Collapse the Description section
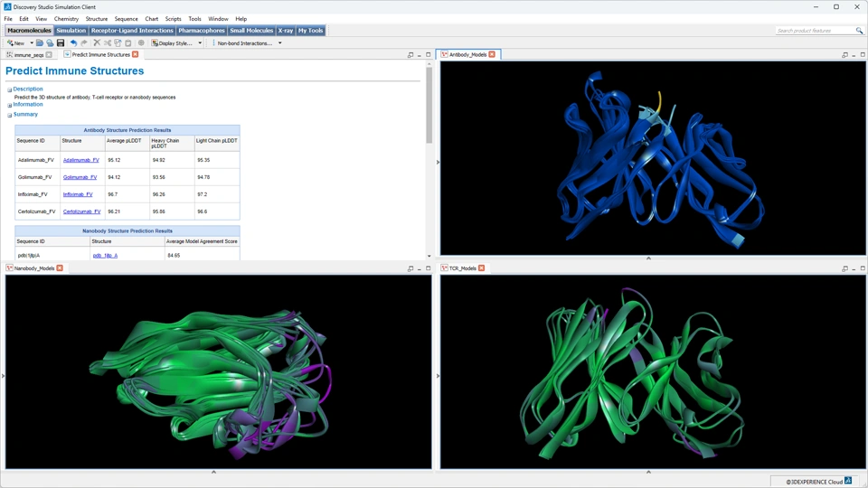This screenshot has height=488, width=868. coord(9,89)
